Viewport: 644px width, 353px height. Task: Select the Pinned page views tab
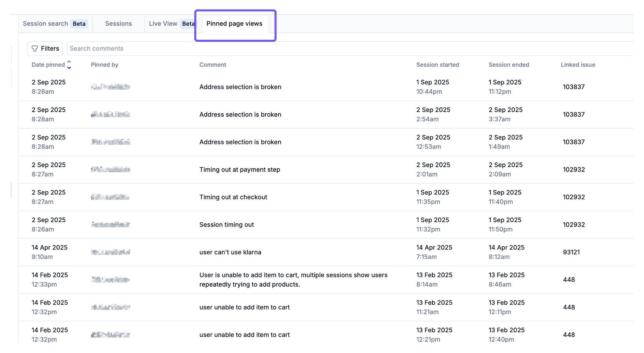234,24
